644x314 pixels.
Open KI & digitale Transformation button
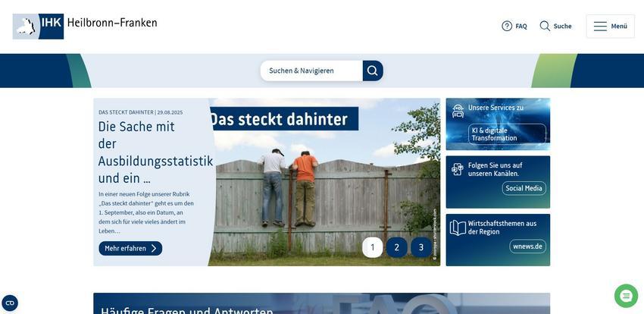pos(507,134)
